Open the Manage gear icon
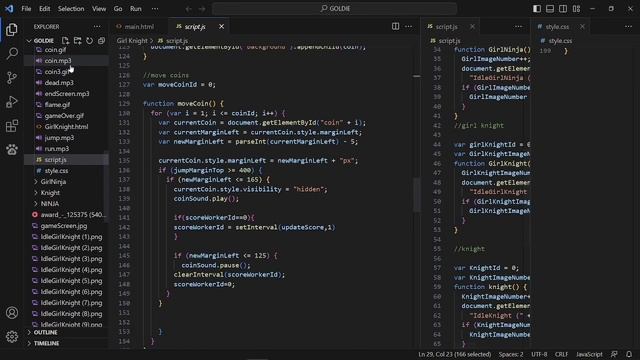640x360 pixels. [12, 337]
